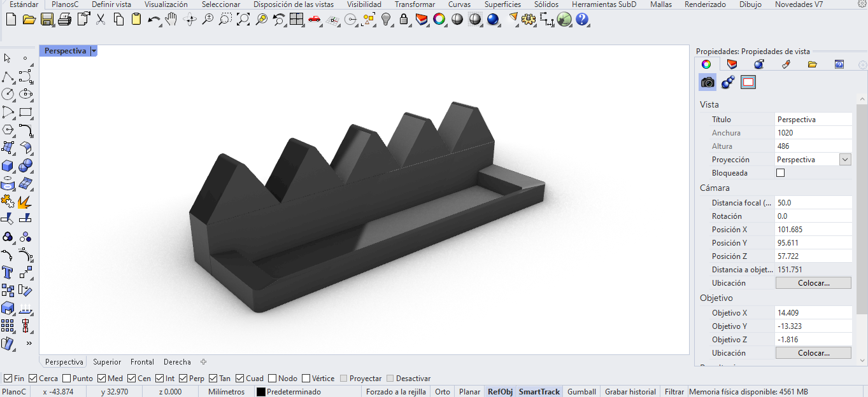Cut selection with the scissors icon
This screenshot has height=397, width=868.
(101, 19)
